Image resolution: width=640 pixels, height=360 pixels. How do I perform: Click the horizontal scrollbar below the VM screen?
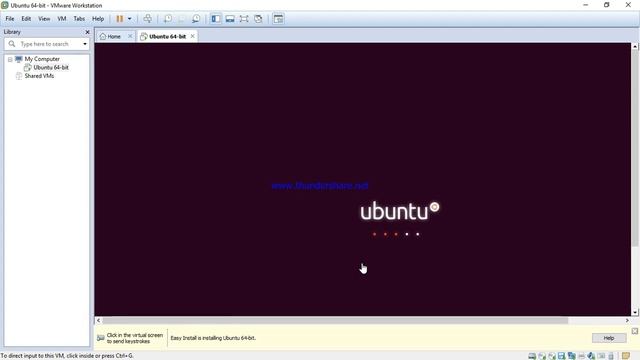(335, 320)
